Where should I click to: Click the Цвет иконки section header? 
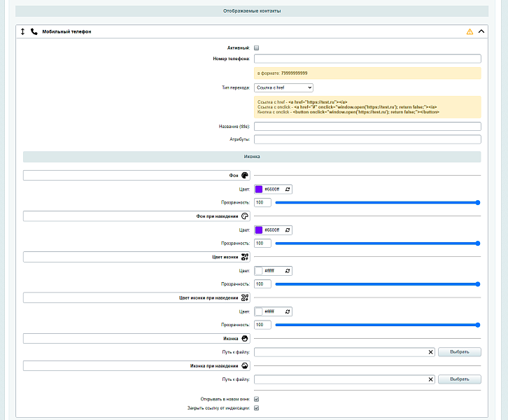pyautogui.click(x=136, y=257)
